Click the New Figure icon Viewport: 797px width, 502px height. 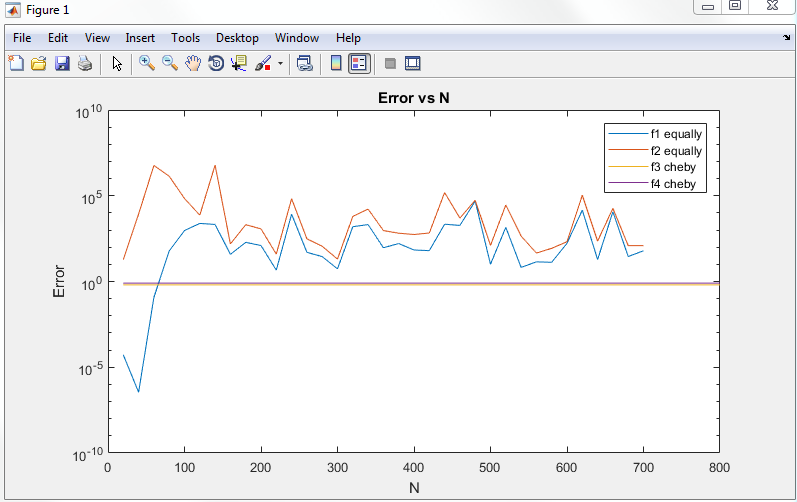(16, 63)
